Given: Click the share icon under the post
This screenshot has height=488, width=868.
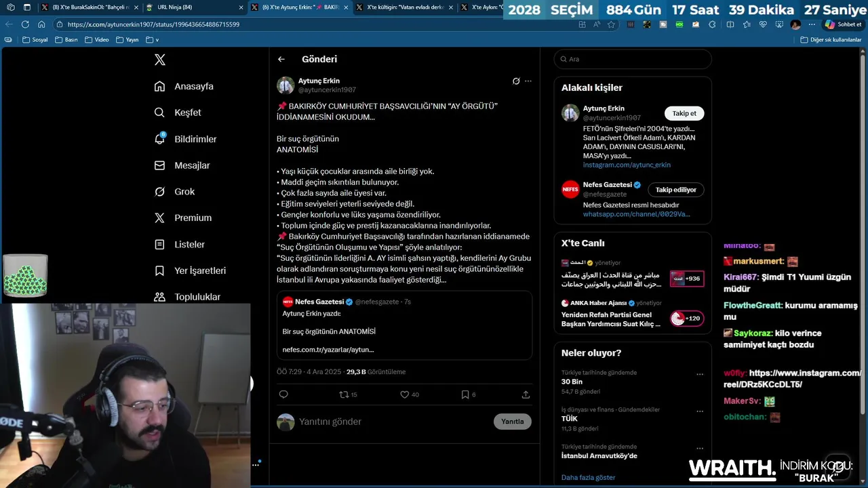Looking at the screenshot, I should pos(526,394).
